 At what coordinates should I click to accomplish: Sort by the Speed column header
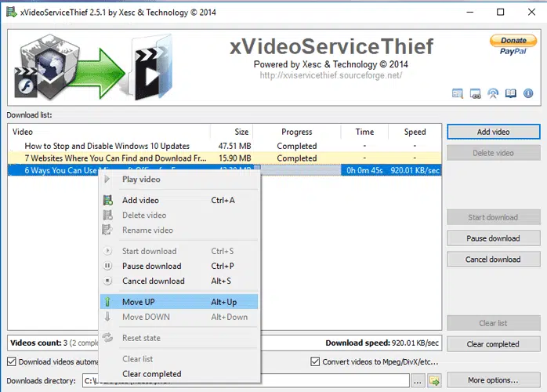[415, 132]
